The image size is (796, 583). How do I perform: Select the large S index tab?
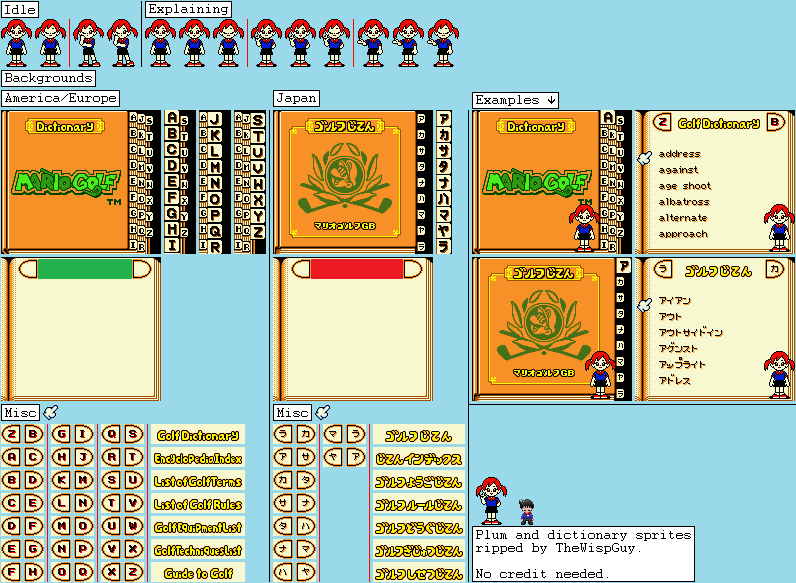258,120
